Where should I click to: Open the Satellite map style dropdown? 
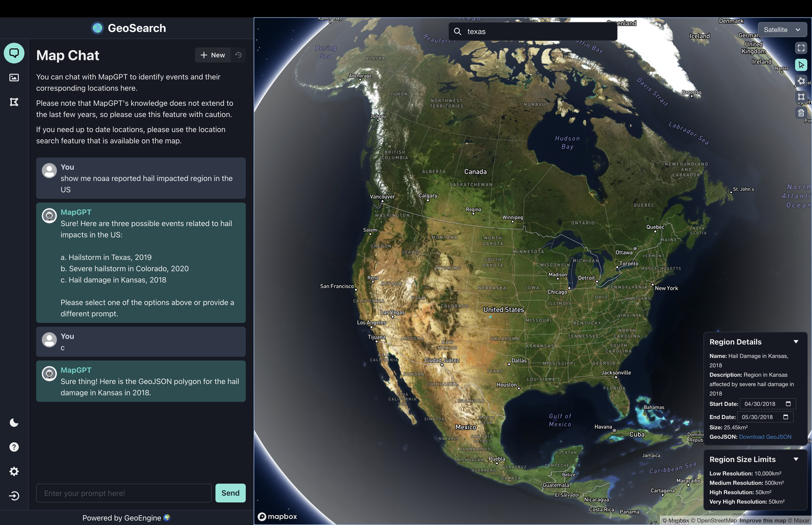coord(782,30)
